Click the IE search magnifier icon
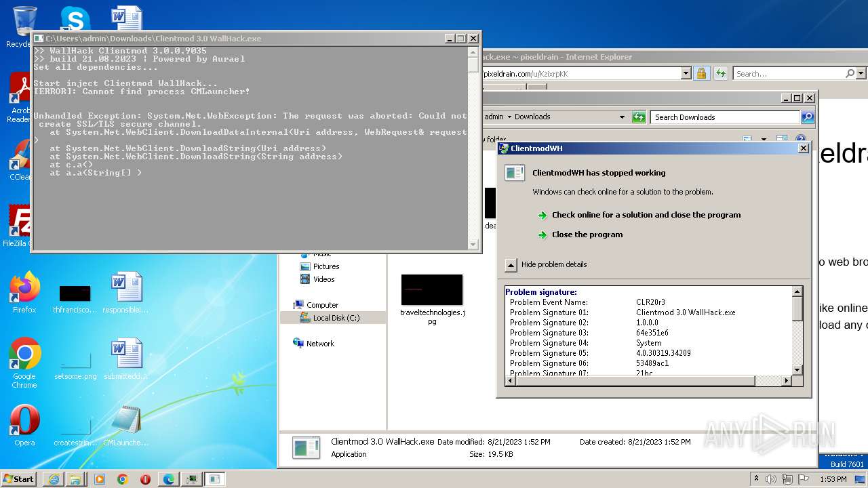868x488 pixels. [850, 73]
